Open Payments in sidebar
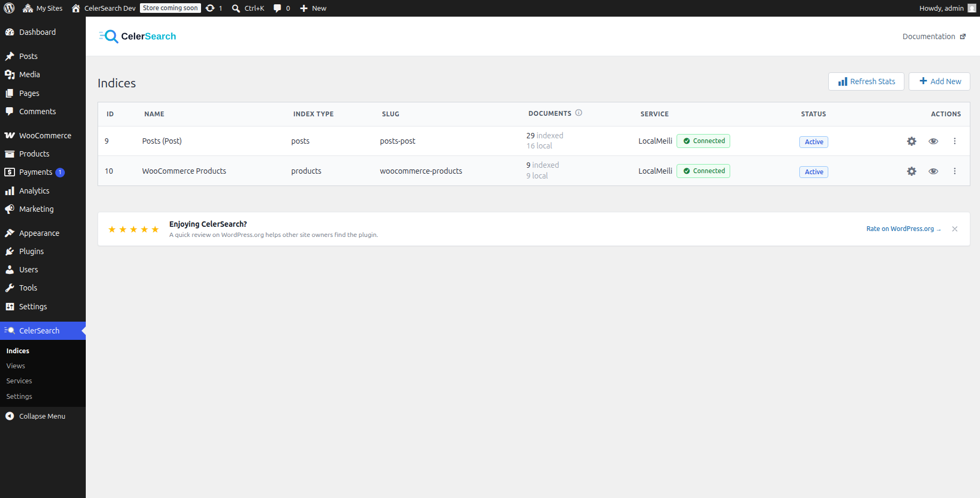Screen dimensions: 980x498 pos(43,172)
